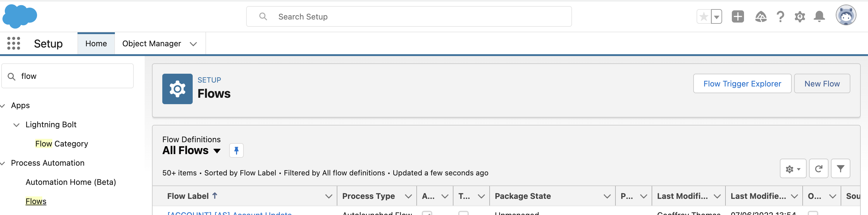Refresh the flow list view

point(818,169)
